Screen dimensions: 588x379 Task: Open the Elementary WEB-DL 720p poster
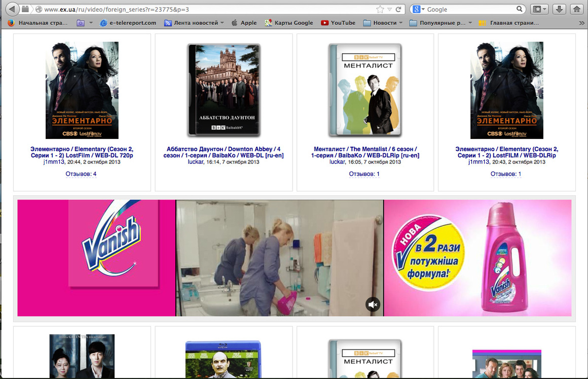click(x=82, y=90)
